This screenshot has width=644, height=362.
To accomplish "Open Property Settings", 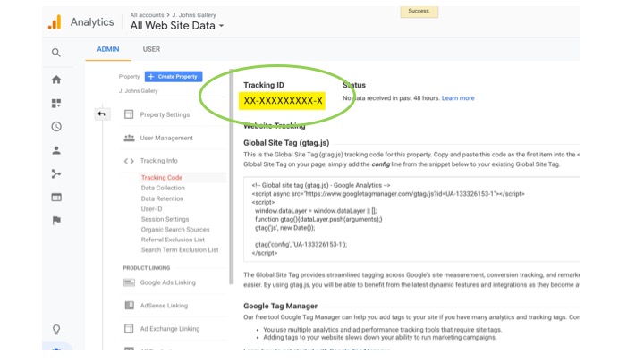I will [165, 114].
